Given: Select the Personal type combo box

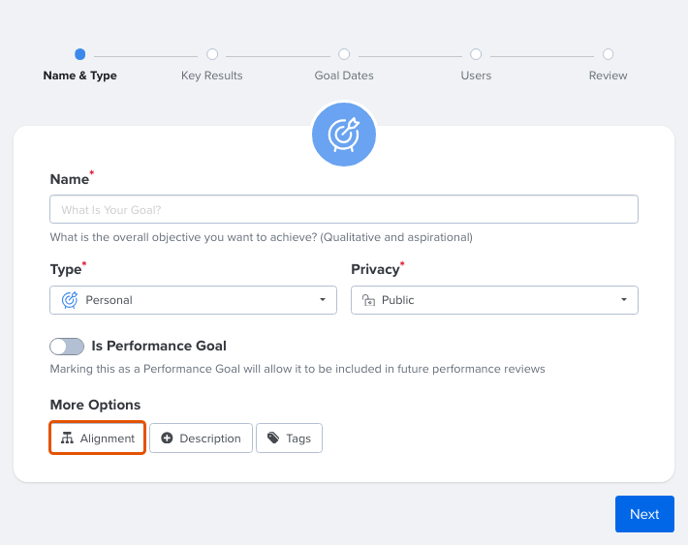Looking at the screenshot, I should click(x=193, y=300).
